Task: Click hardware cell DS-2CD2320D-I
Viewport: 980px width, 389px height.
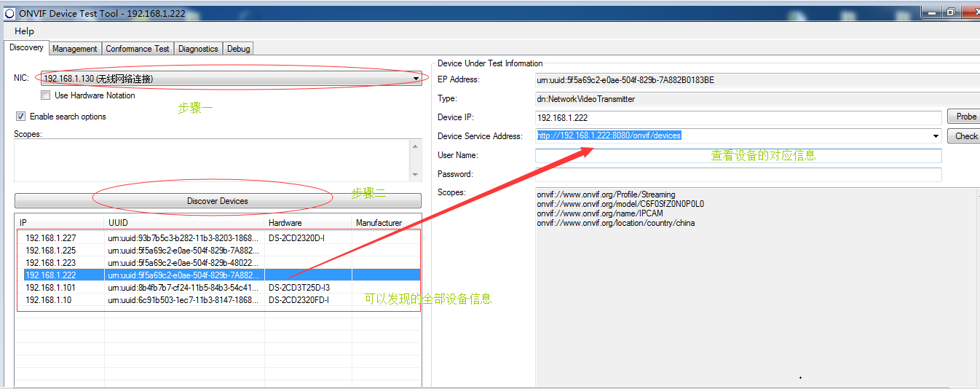Action: click(x=308, y=238)
